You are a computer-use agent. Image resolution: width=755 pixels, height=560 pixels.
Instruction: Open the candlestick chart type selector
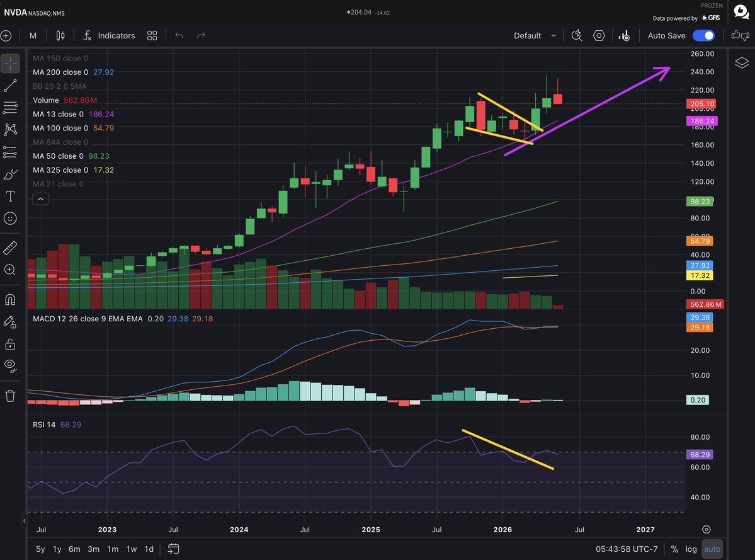point(60,36)
